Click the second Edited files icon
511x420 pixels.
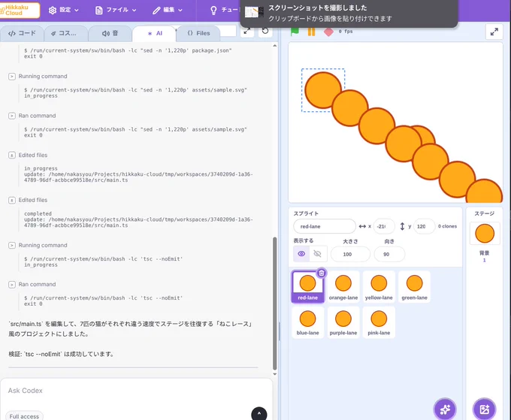click(12, 201)
